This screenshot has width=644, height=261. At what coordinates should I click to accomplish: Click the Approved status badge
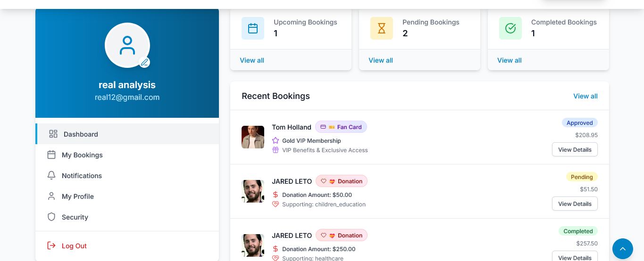[x=580, y=122]
